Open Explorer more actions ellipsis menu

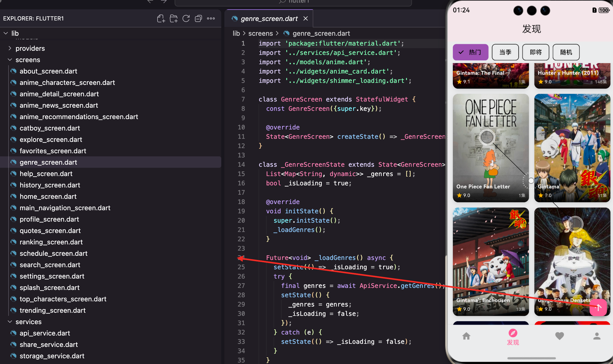(211, 19)
